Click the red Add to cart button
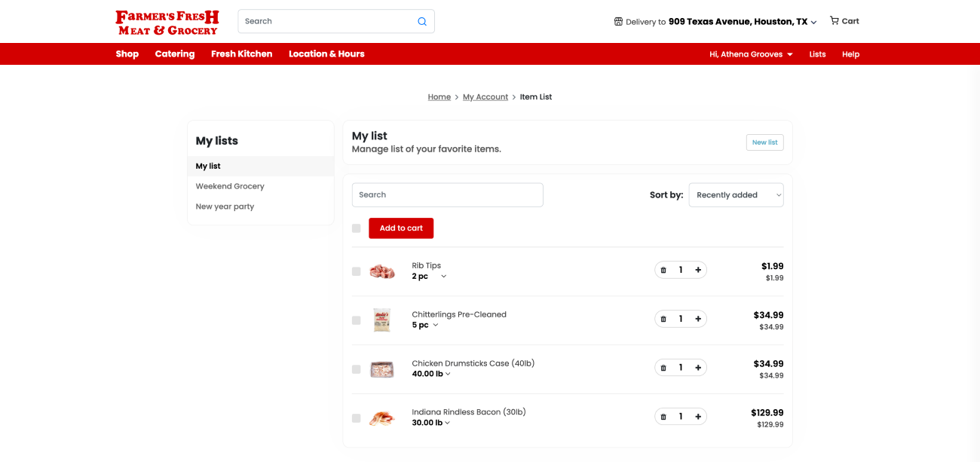980x462 pixels. click(x=401, y=228)
